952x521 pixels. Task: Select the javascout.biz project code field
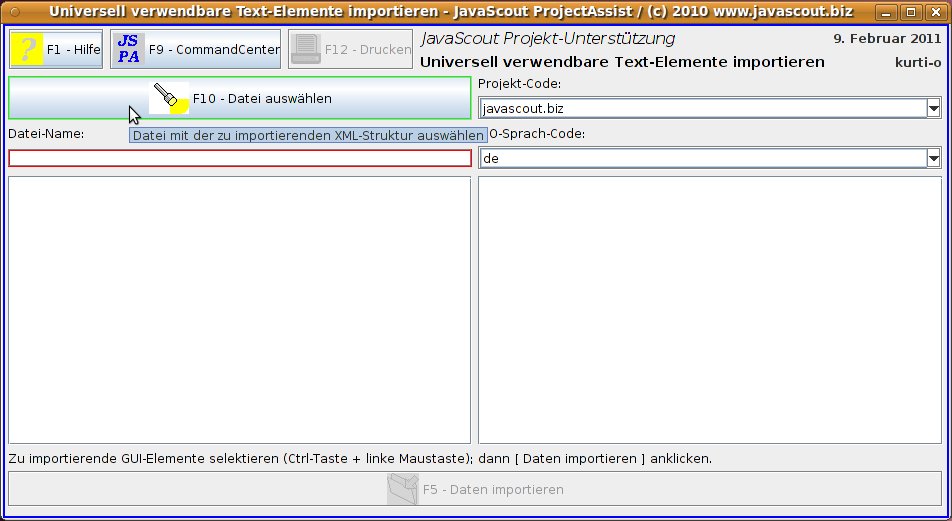pyautogui.click(x=700, y=108)
